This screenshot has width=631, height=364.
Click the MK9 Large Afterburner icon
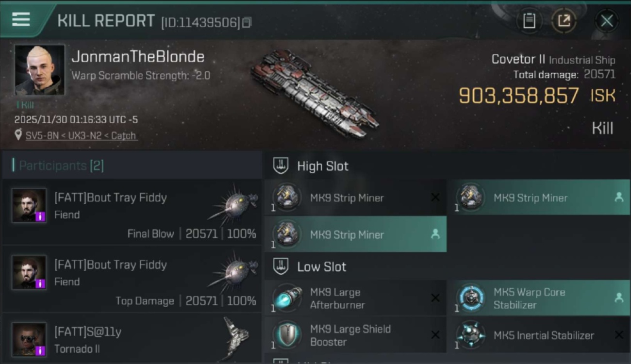(287, 298)
